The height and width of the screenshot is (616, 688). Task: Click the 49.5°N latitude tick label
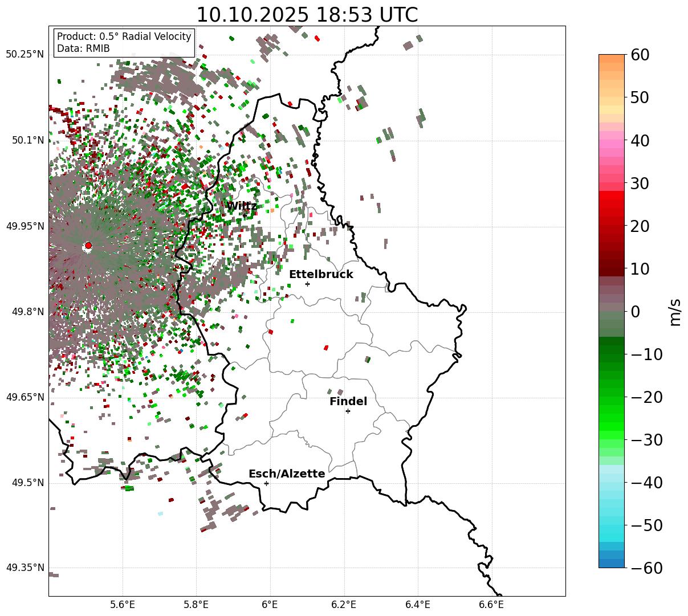(27, 483)
